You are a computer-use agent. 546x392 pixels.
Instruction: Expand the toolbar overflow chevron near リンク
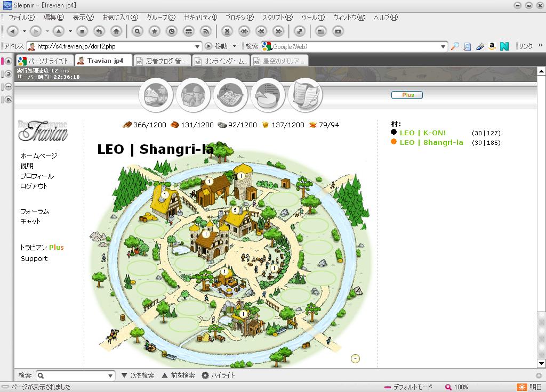point(541,46)
